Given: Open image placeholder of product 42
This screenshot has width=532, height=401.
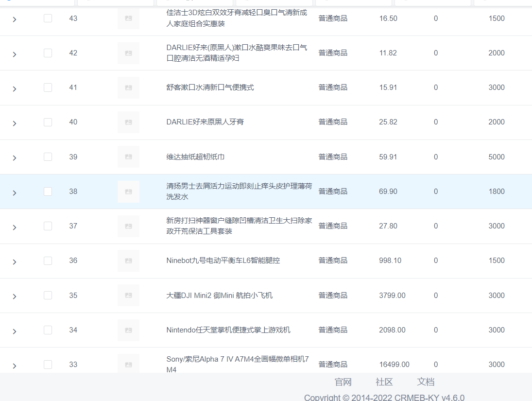Looking at the screenshot, I should (x=128, y=53).
